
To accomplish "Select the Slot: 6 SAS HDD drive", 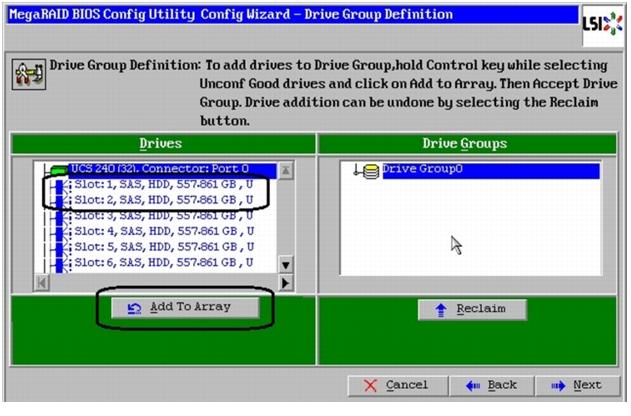I will tap(164, 262).
